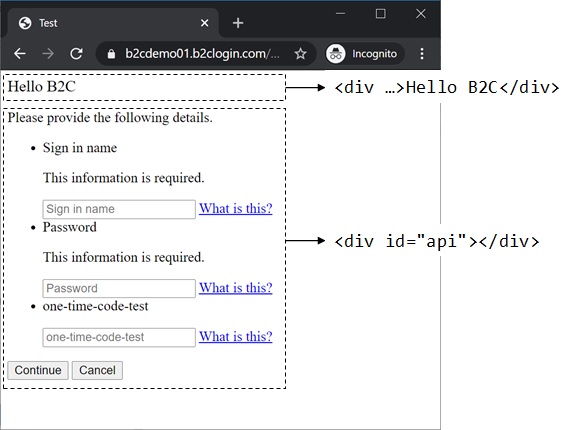Image resolution: width=576 pixels, height=430 pixels.
Task: Bookmark this page with the star icon
Action: [x=300, y=54]
